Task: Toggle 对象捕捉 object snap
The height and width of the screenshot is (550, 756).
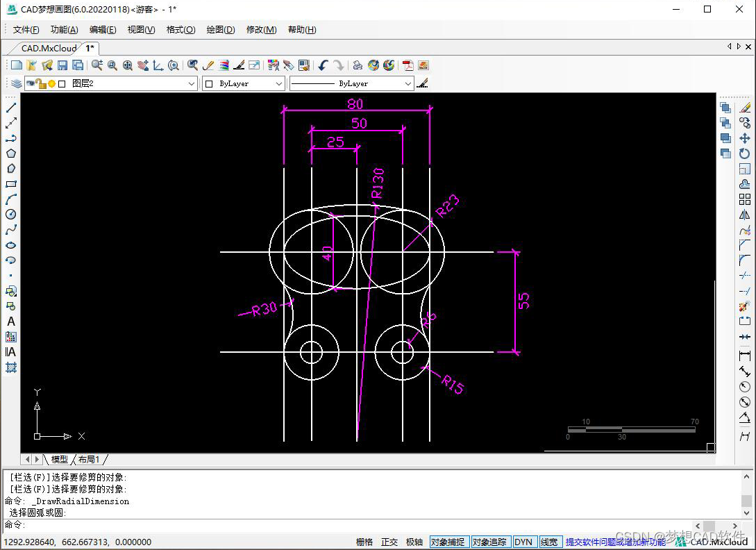Action: click(x=448, y=542)
